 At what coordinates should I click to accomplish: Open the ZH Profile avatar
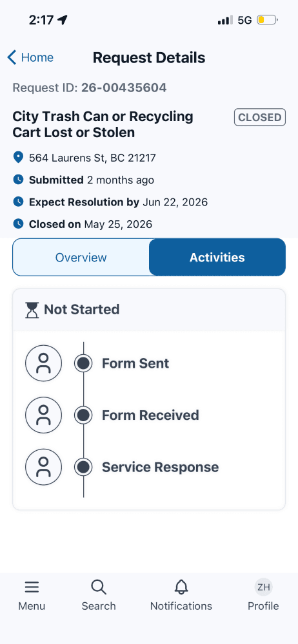pos(263,587)
